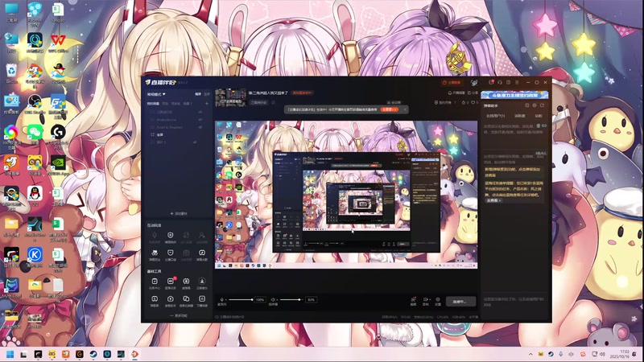Image resolution: width=644 pixels, height=362 pixels.
Task: Toggle visibility of 图片 2 source
Action: (x=195, y=142)
